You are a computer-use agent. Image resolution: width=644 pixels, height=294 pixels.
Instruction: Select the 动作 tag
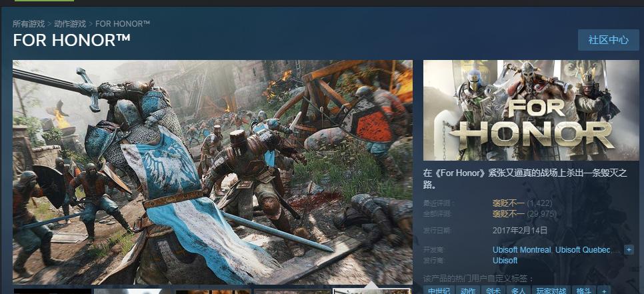[468, 290]
